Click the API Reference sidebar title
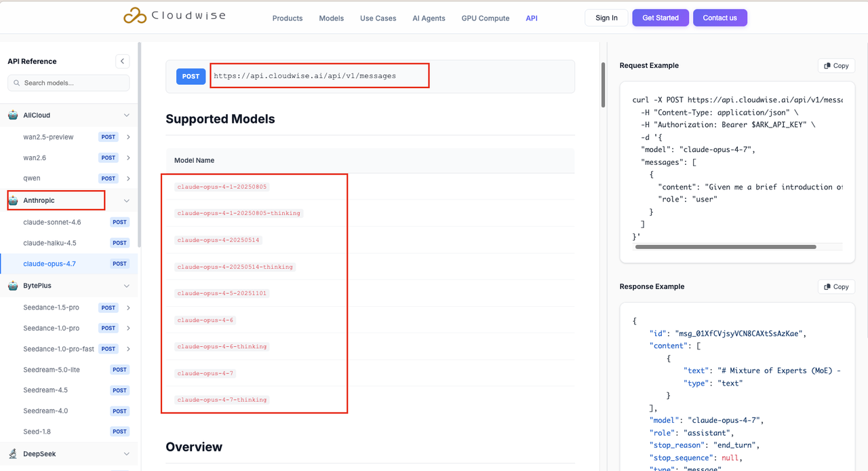 (x=32, y=61)
